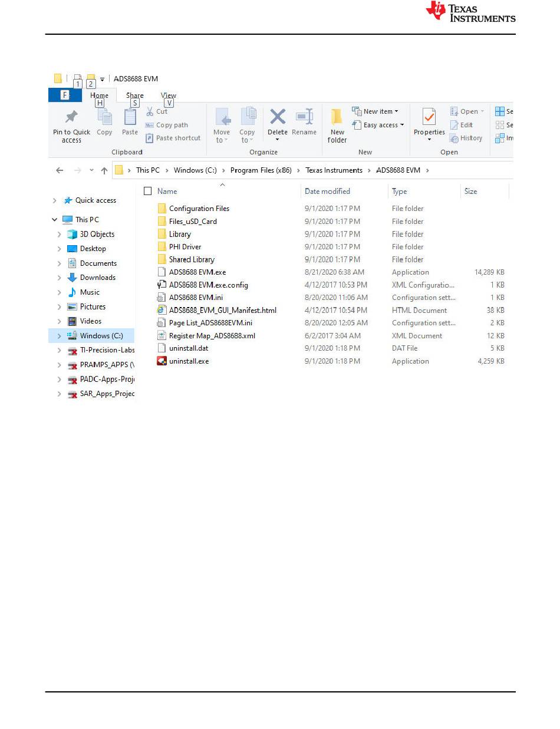Screen dimensions: 560x729
Task: Expand the Windows (C:) tree node
Action: tap(59, 336)
